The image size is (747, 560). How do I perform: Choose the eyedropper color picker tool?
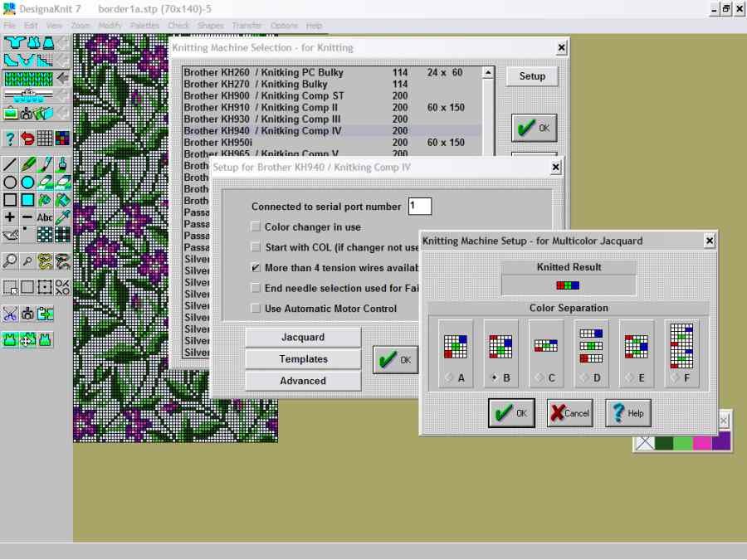pos(62,217)
